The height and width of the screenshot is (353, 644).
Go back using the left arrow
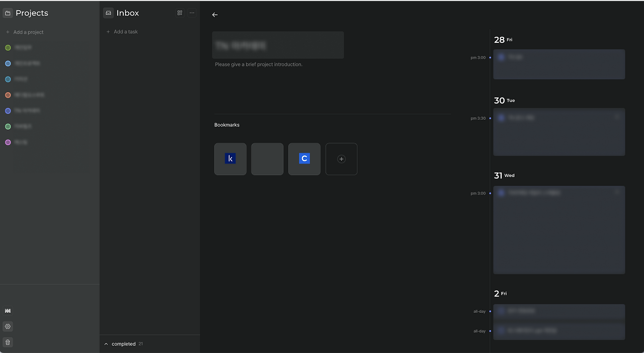[x=215, y=15]
